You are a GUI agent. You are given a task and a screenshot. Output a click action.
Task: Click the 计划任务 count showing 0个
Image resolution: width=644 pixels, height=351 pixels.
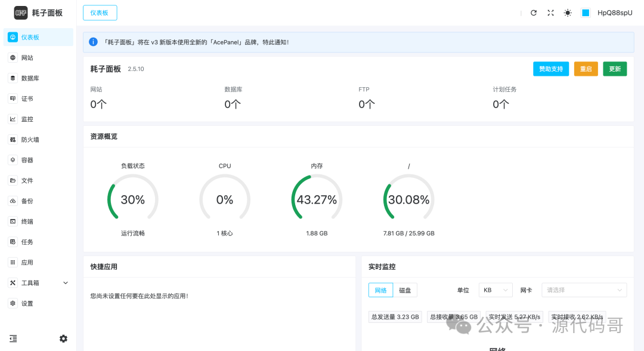point(501,104)
